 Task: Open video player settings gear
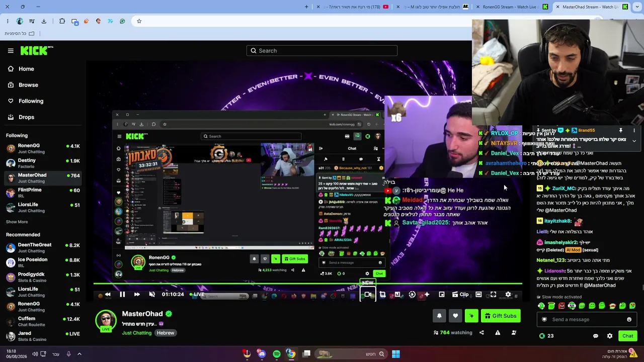pyautogui.click(x=508, y=295)
